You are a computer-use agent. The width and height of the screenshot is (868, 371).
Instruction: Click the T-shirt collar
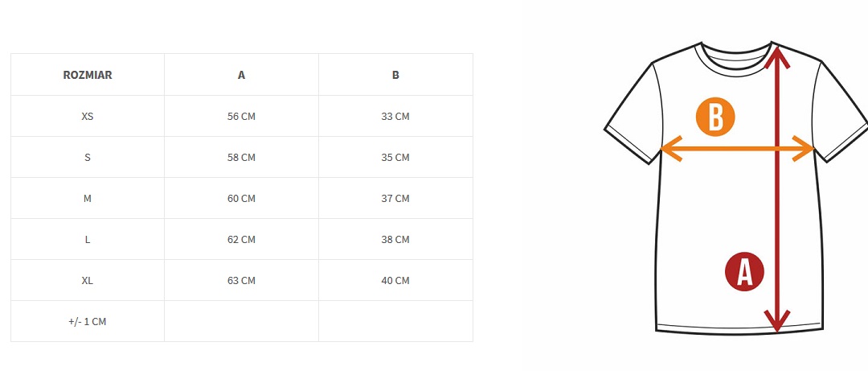736,55
